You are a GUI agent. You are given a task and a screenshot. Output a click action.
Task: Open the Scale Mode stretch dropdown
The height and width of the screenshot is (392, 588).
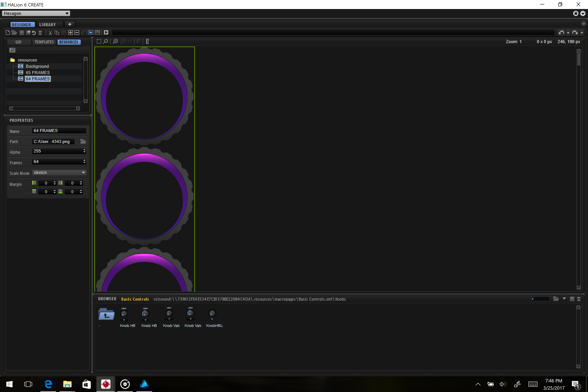[x=59, y=172]
